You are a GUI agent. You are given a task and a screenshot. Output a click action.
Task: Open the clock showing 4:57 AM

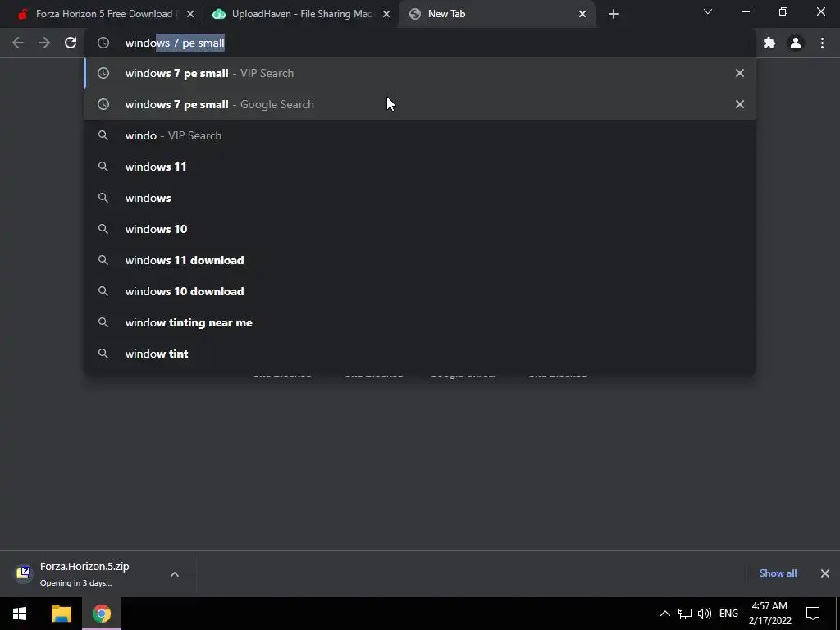(769, 614)
